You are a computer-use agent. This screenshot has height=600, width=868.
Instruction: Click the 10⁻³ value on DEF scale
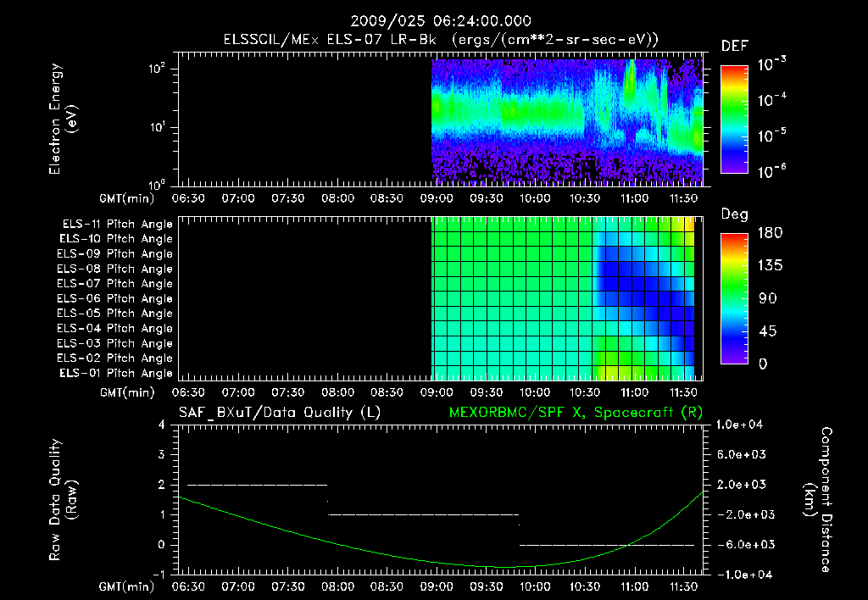771,64
